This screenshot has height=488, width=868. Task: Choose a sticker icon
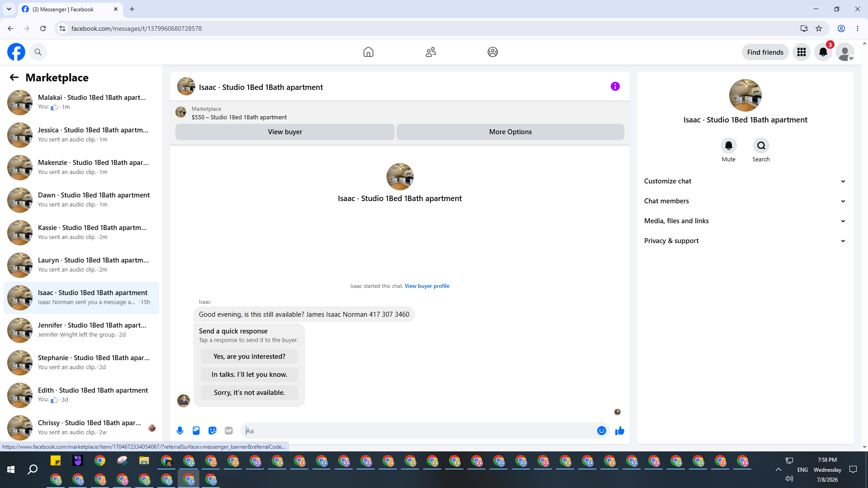click(x=212, y=431)
